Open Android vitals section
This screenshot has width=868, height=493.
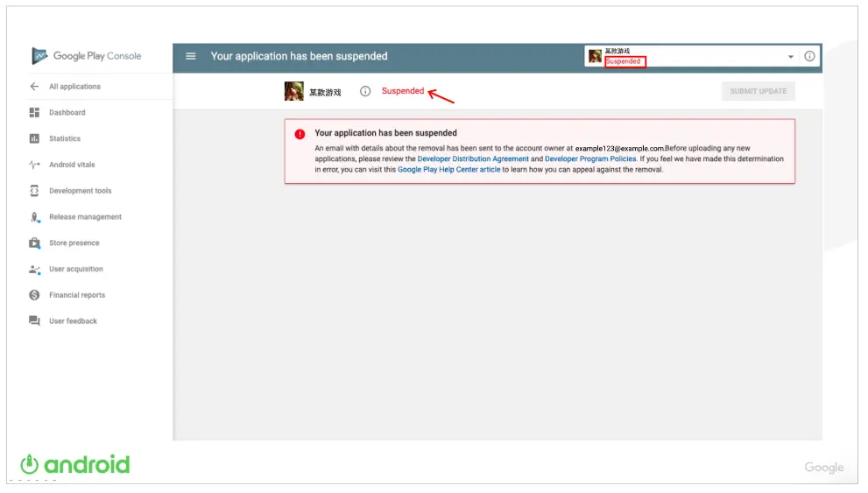(x=72, y=165)
